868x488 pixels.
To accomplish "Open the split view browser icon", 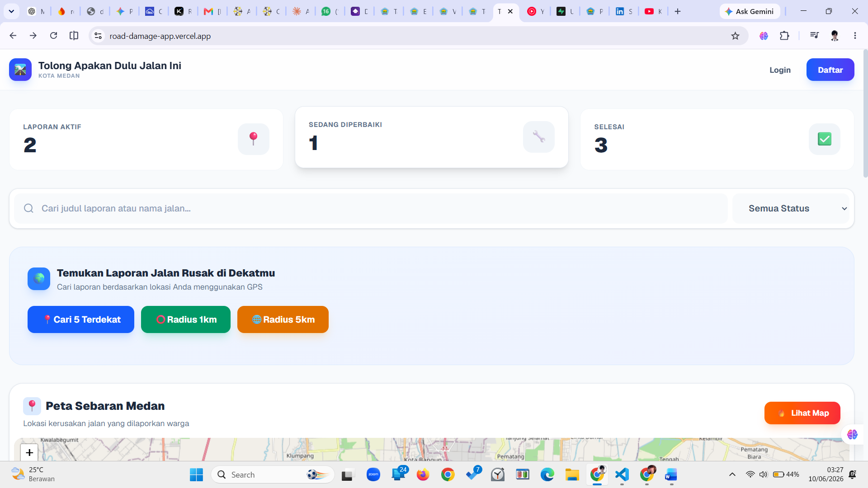I will 74,36.
